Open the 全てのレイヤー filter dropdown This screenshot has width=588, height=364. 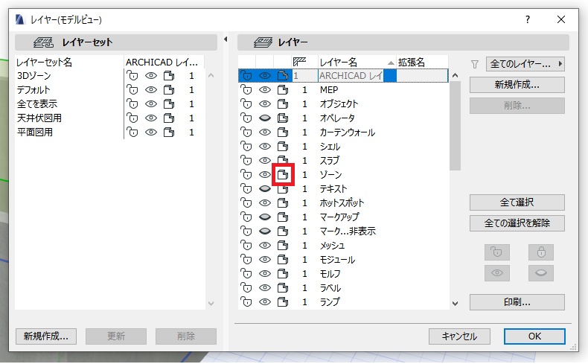click(525, 64)
